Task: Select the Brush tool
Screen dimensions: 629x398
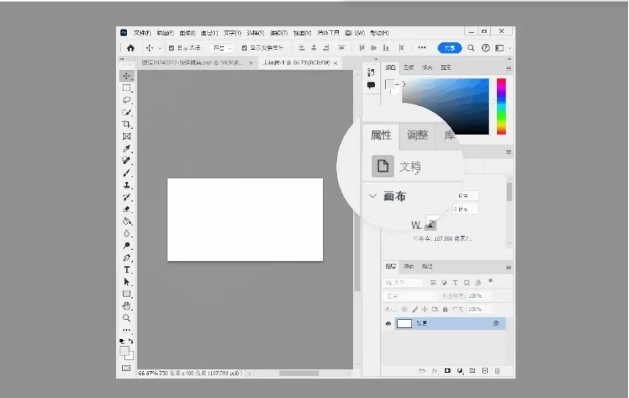Action: pos(127,173)
